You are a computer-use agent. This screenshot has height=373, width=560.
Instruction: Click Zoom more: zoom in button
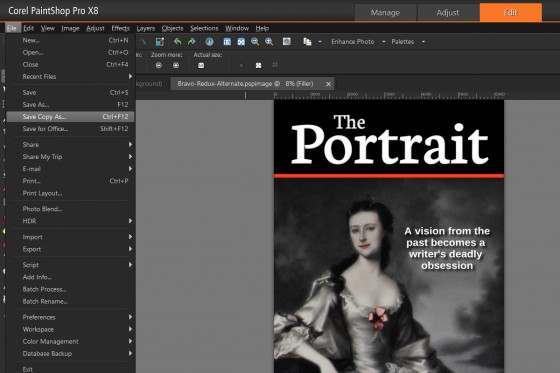click(x=176, y=65)
